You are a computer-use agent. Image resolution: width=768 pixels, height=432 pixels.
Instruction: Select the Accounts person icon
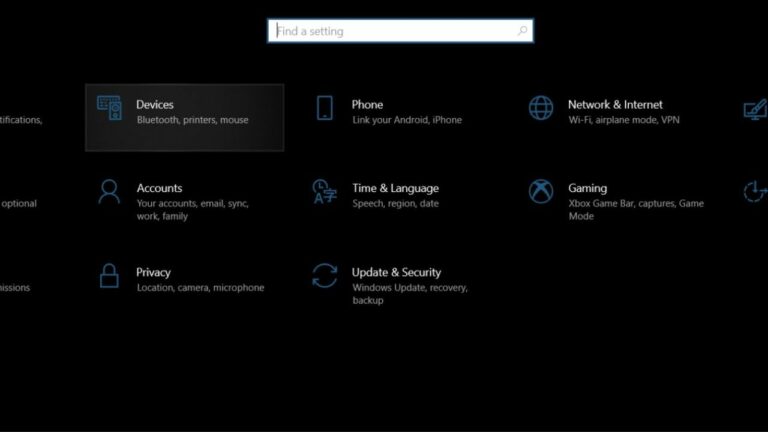click(x=109, y=192)
